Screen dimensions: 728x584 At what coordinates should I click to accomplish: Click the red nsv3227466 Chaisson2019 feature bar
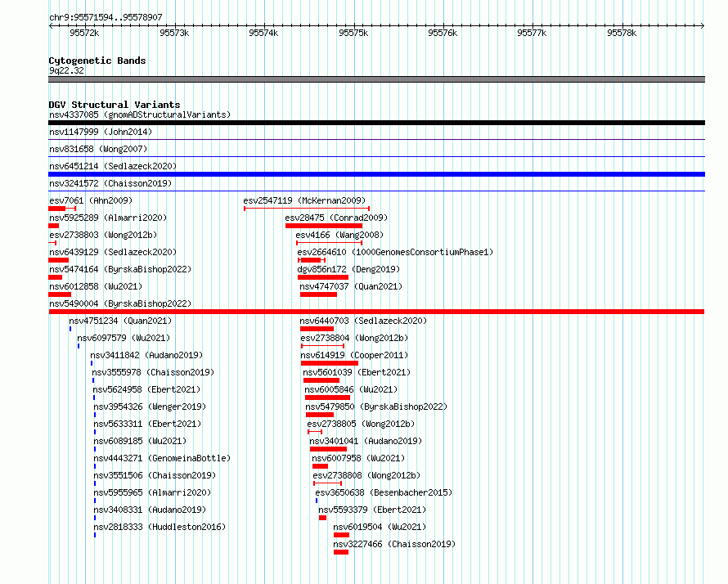[x=341, y=552]
